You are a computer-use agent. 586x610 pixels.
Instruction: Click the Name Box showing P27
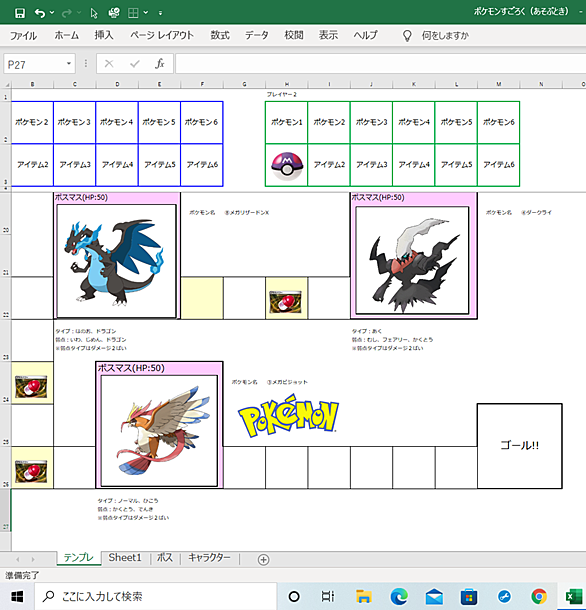pyautogui.click(x=34, y=64)
